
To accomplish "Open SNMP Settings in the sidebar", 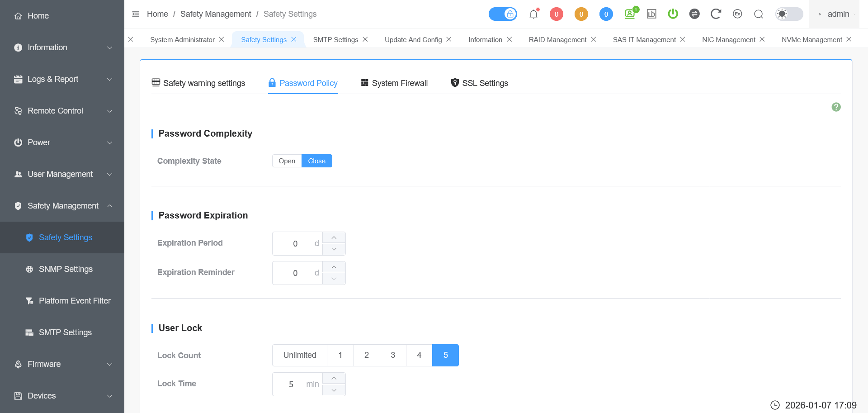I will click(66, 269).
